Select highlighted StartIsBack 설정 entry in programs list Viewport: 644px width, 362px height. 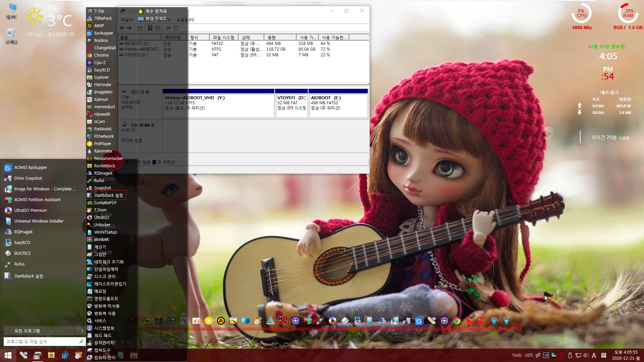coord(106,195)
